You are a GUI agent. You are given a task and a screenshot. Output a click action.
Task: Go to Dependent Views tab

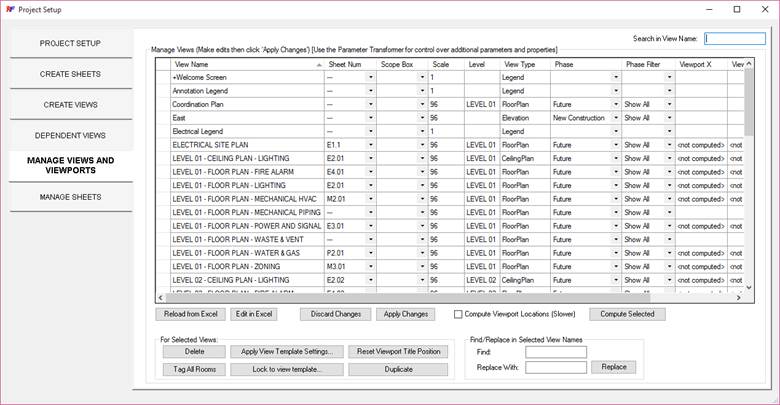pos(70,135)
